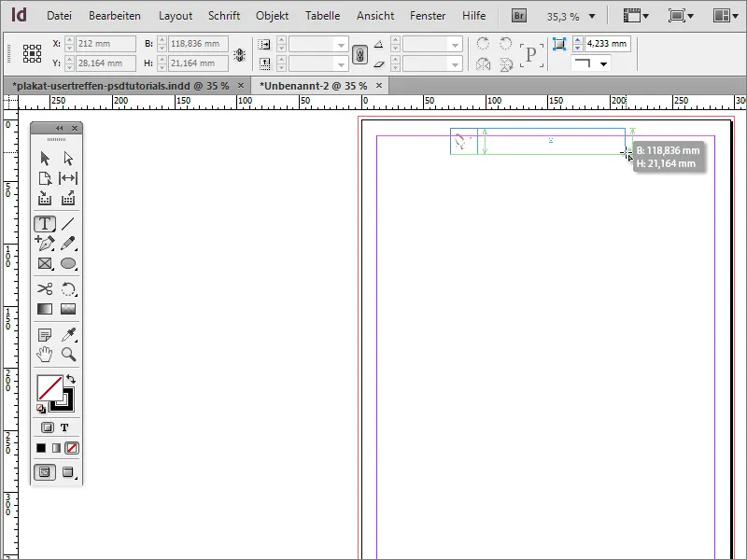747x560 pixels.
Task: Select the Gap tool
Action: [68, 178]
